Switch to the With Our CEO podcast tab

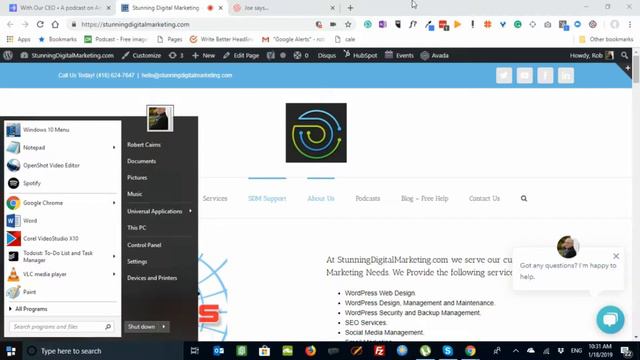[59, 8]
